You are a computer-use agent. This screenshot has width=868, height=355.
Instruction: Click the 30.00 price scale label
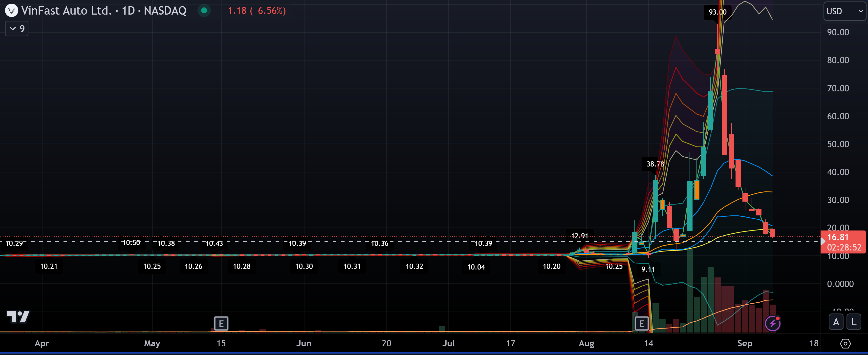coord(838,200)
